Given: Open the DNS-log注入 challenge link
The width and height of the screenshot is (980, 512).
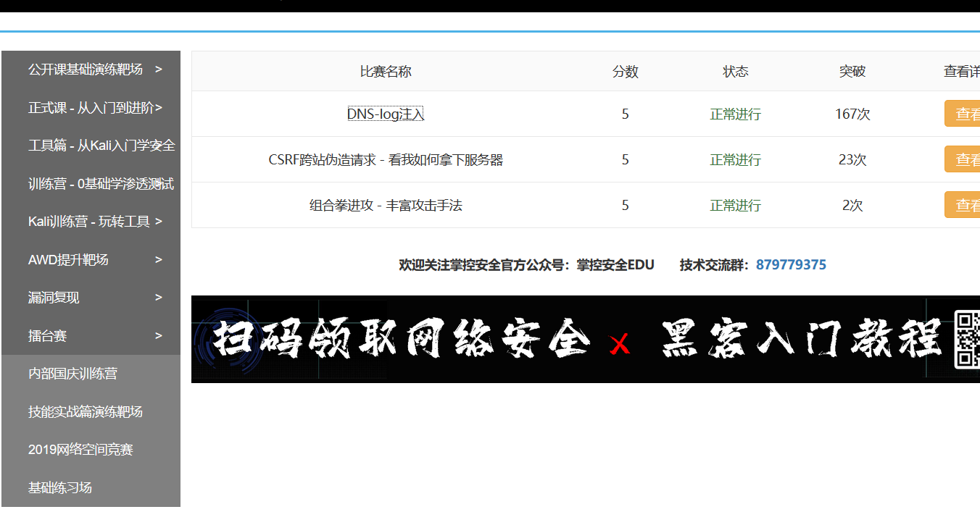Looking at the screenshot, I should 385,114.
